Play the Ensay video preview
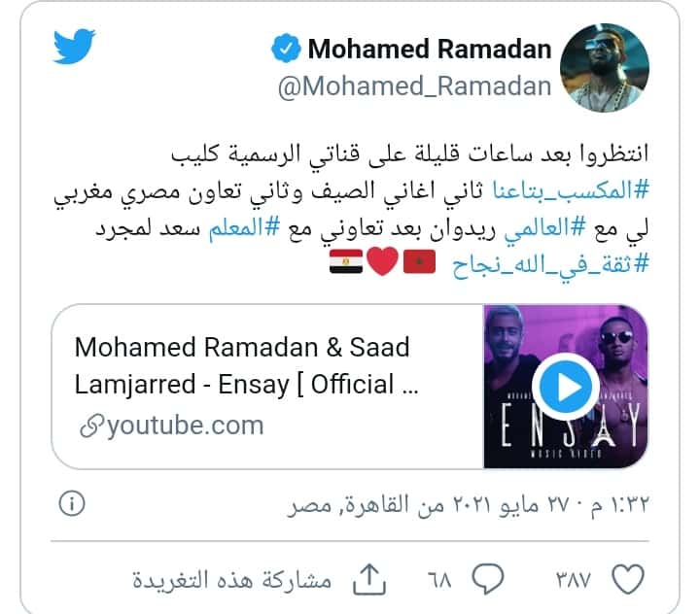 tap(565, 387)
